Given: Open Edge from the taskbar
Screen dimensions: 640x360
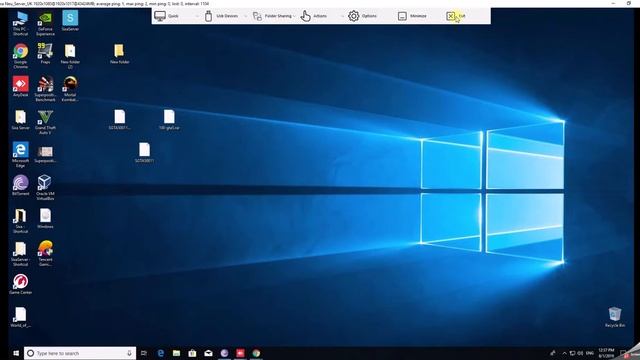Looking at the screenshot, I should [x=160, y=353].
